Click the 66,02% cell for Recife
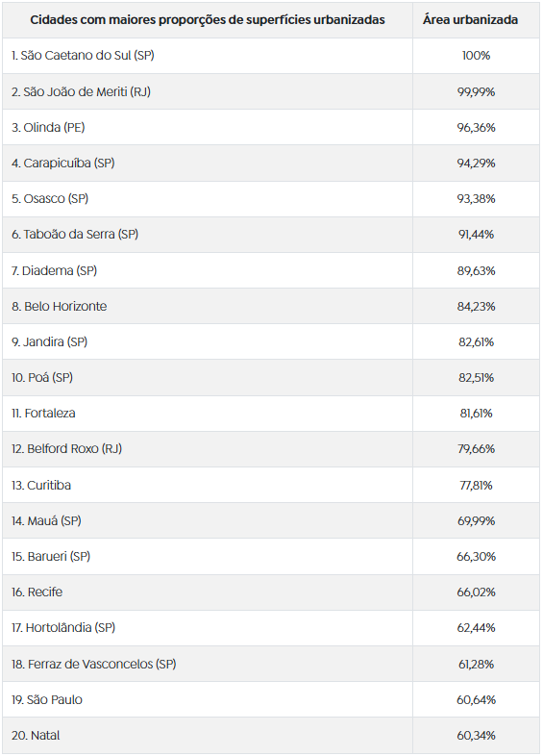The height and width of the screenshot is (756, 543). pos(476,592)
